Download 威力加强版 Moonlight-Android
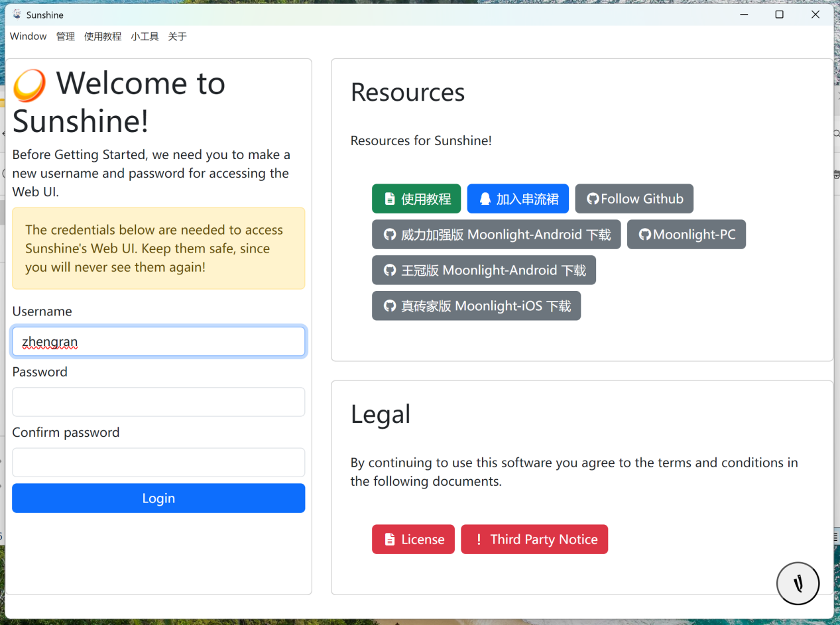 pos(497,235)
